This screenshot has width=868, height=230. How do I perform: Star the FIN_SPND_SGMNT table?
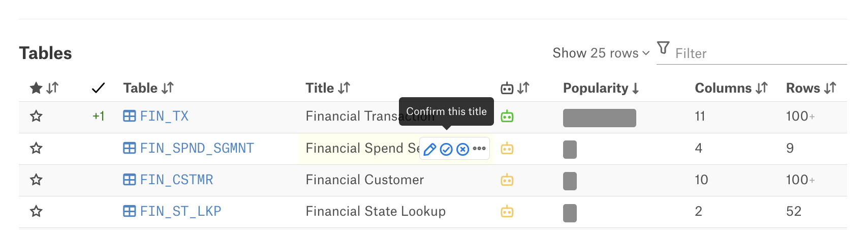coord(36,148)
